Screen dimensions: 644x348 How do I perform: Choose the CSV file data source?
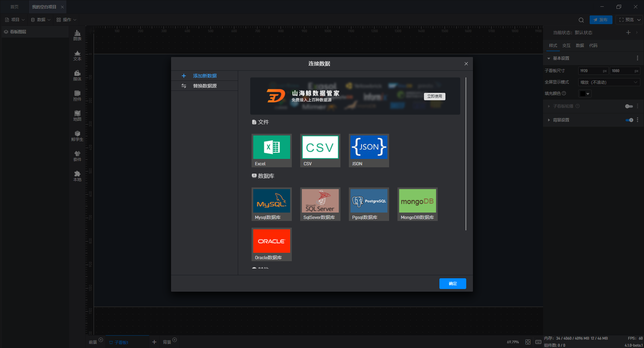pos(320,151)
